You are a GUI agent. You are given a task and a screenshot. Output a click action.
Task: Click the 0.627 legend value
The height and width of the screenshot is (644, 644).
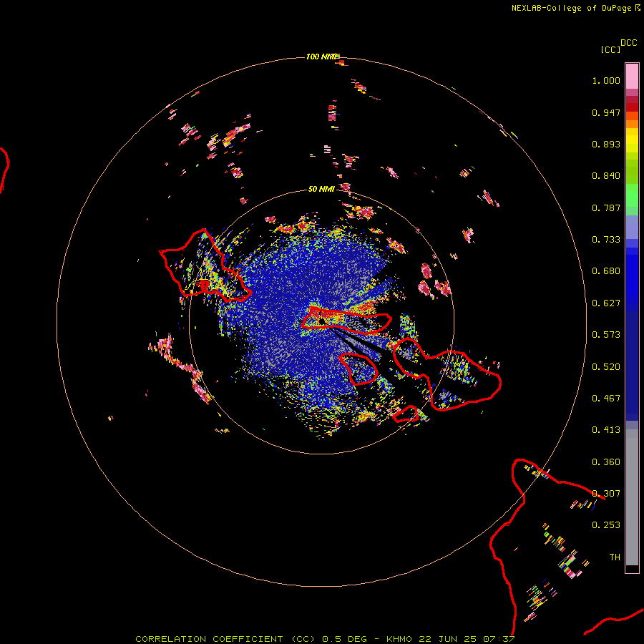[x=606, y=303]
